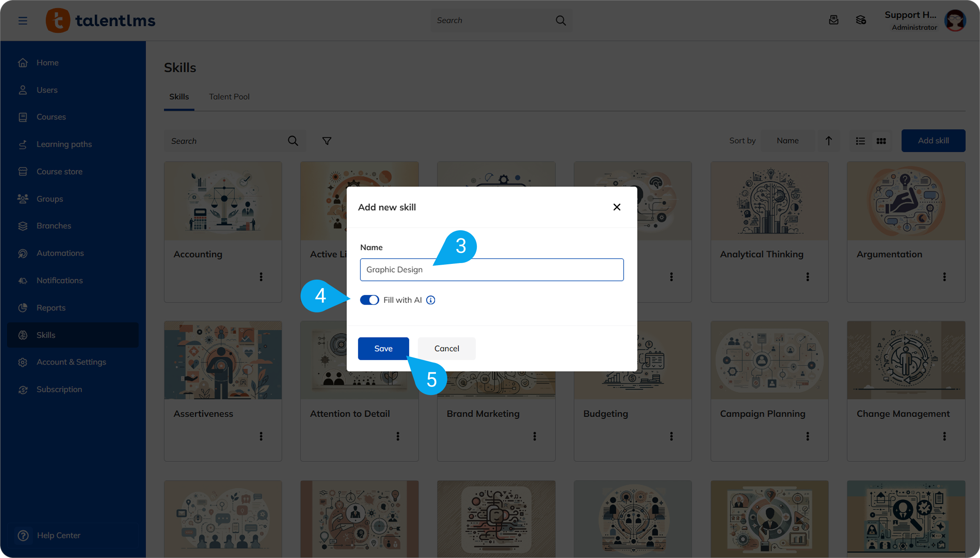This screenshot has height=558, width=980.
Task: Open Change Management card options menu
Action: (x=944, y=436)
